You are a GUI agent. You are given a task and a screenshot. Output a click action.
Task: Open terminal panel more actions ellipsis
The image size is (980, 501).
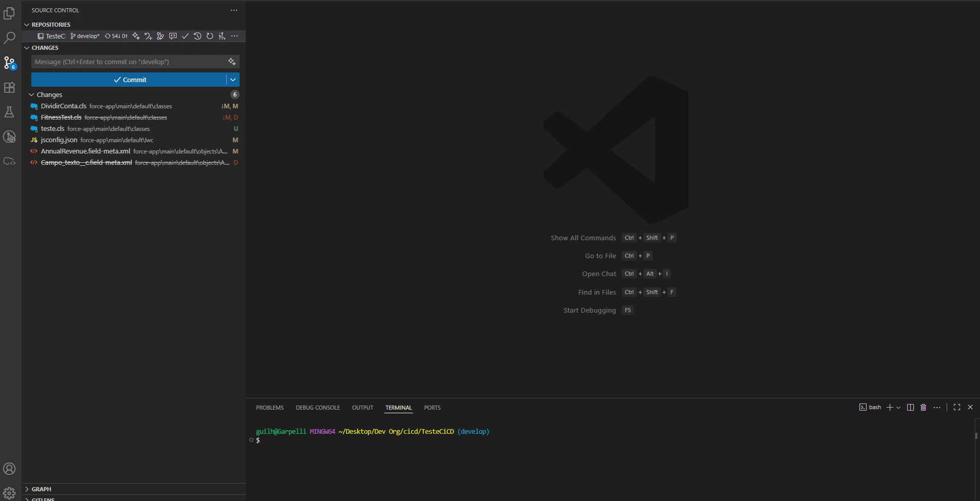coord(937,407)
